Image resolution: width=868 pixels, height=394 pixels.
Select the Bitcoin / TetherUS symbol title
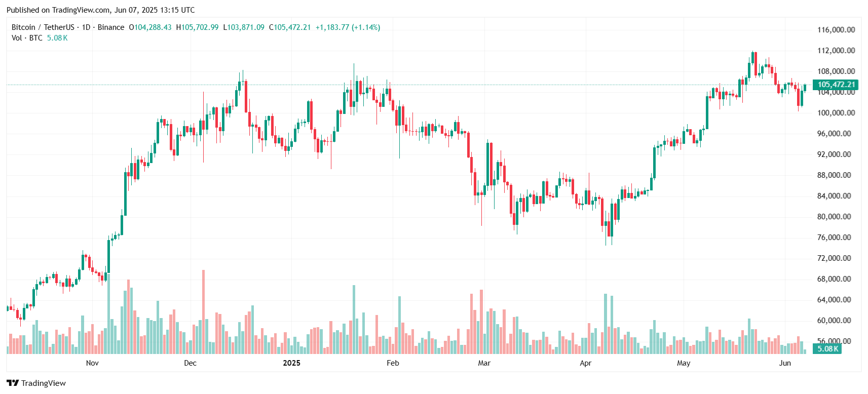point(43,27)
